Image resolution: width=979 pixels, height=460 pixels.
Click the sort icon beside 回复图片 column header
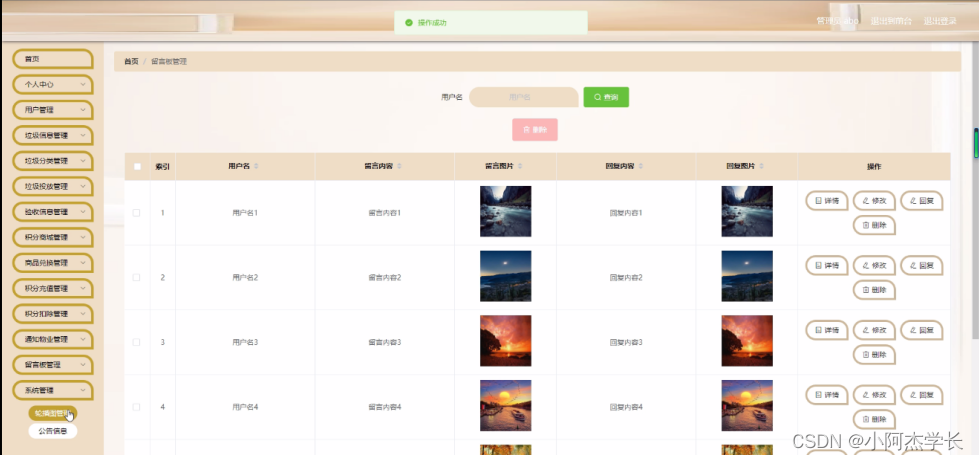click(x=762, y=167)
